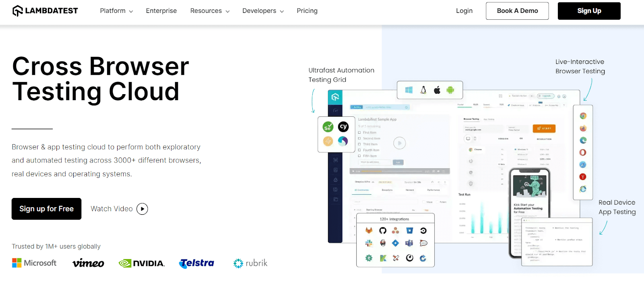
Task: Click the video progress bar in mockup
Action: 391,171
